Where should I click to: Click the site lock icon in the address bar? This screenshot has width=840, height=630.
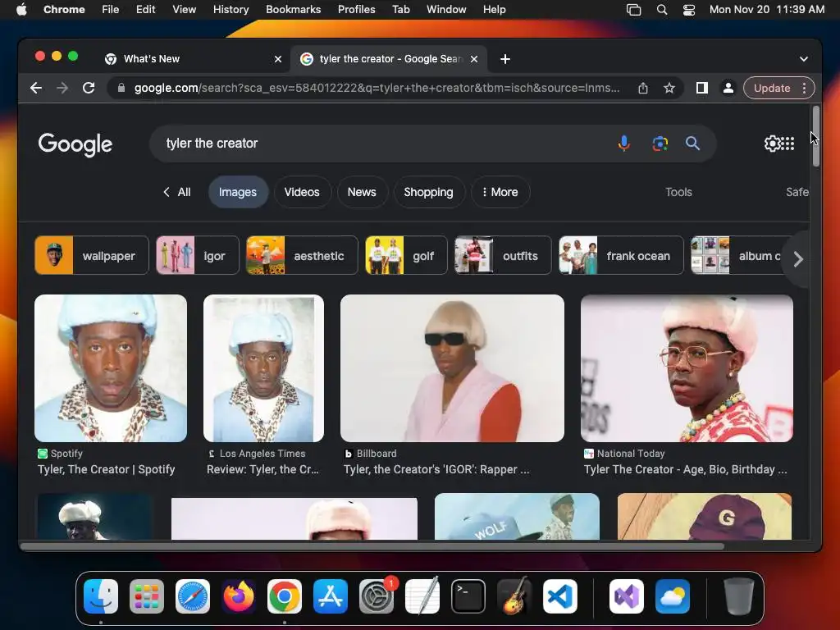(121, 88)
